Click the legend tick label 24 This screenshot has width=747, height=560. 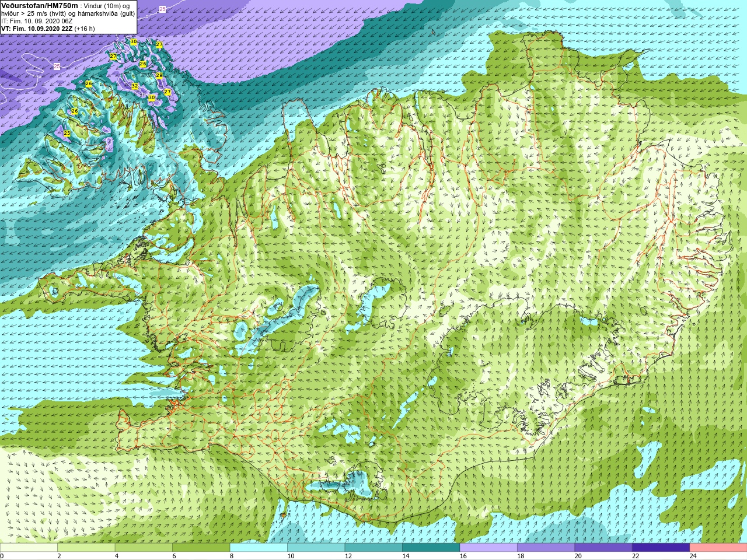click(693, 556)
